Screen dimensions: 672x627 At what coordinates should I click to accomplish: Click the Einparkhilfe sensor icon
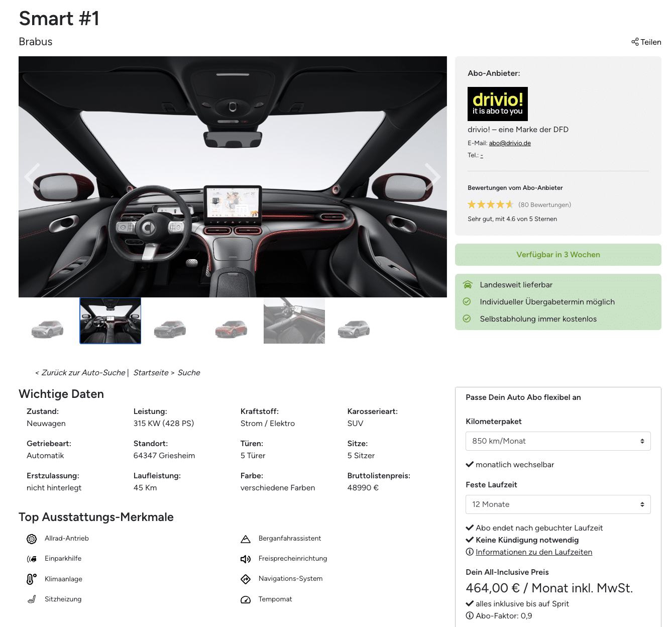click(32, 559)
